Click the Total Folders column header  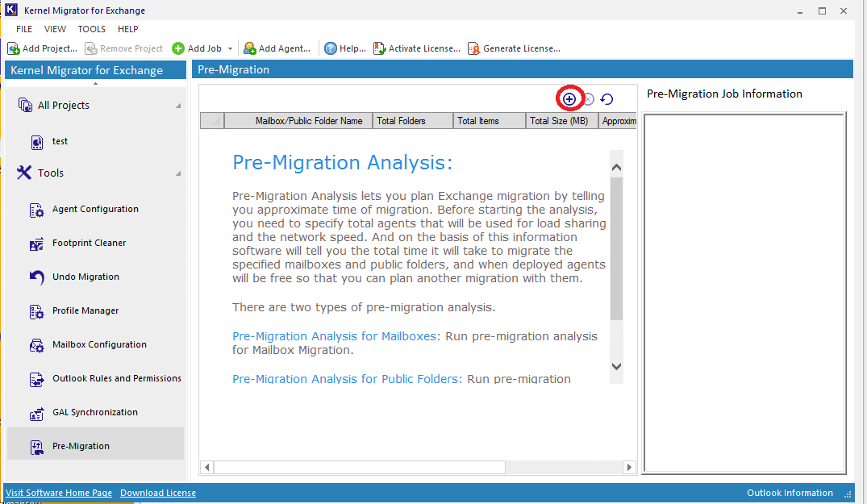tap(413, 120)
